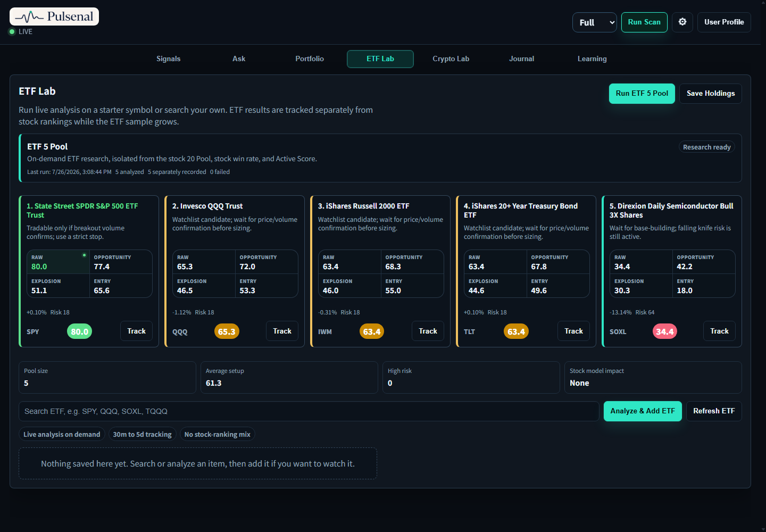Screen dimensions: 766x532
Task: Click the Search ETF input field
Action: coord(309,411)
